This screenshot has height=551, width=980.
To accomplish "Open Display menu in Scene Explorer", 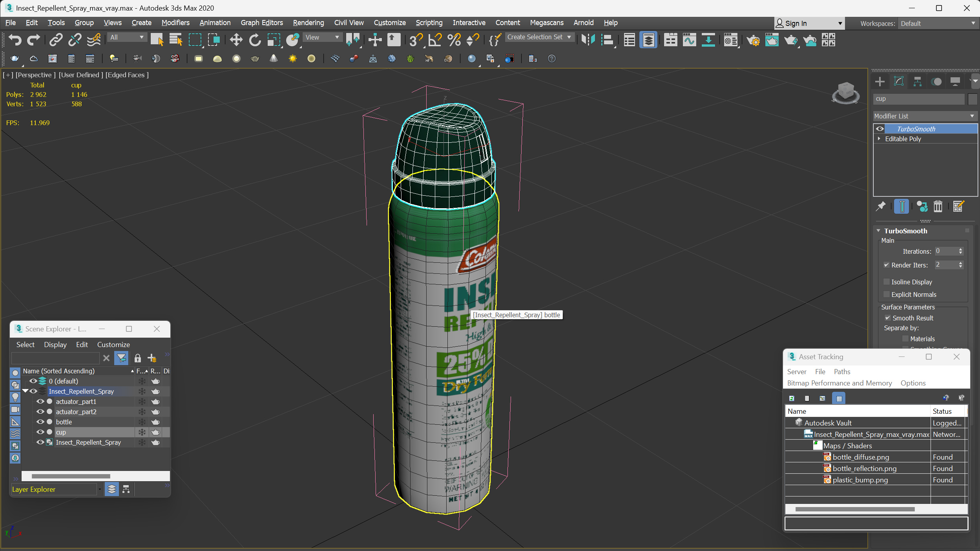I will pos(55,345).
